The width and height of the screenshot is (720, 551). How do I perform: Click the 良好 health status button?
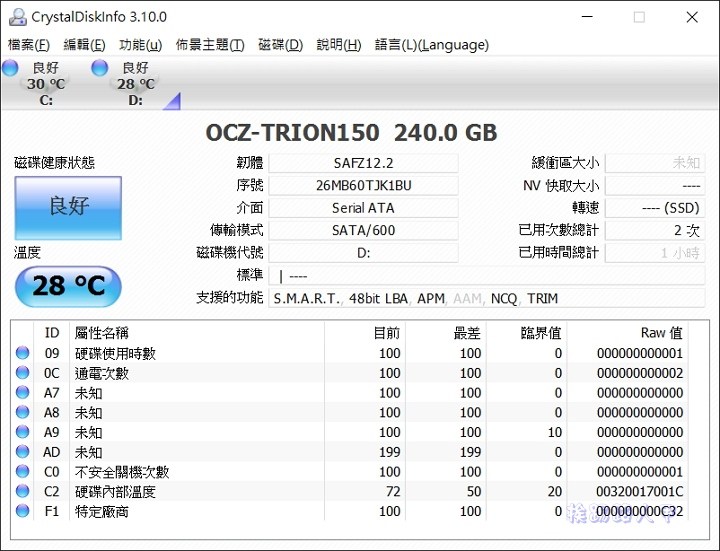(x=68, y=208)
